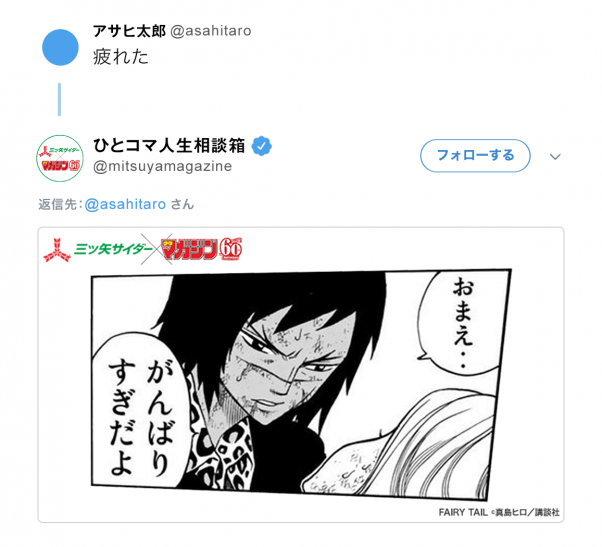Click the blue round avatar of アサヒ太郎
The image size is (602, 547).
tap(60, 47)
